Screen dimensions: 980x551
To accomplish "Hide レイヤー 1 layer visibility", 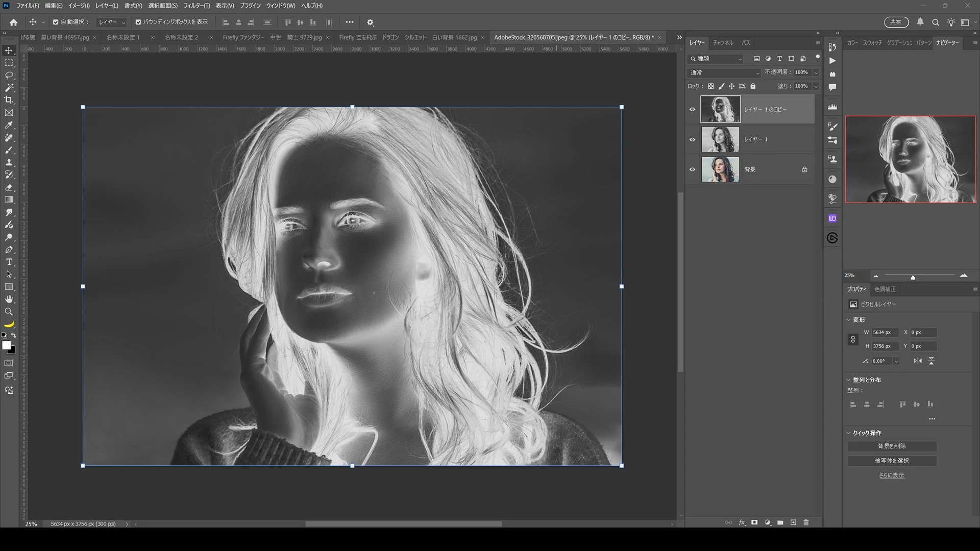I will pos(693,139).
